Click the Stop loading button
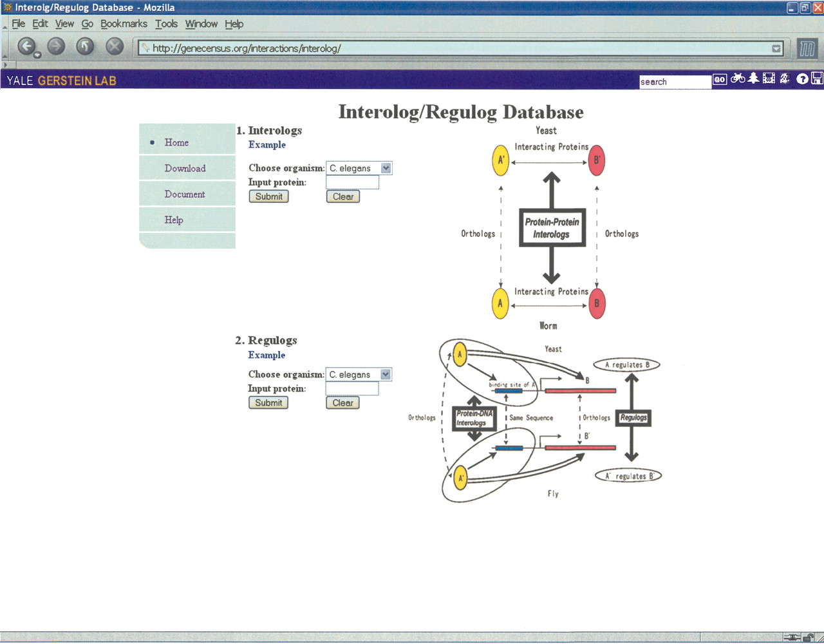The image size is (824, 644). click(115, 46)
